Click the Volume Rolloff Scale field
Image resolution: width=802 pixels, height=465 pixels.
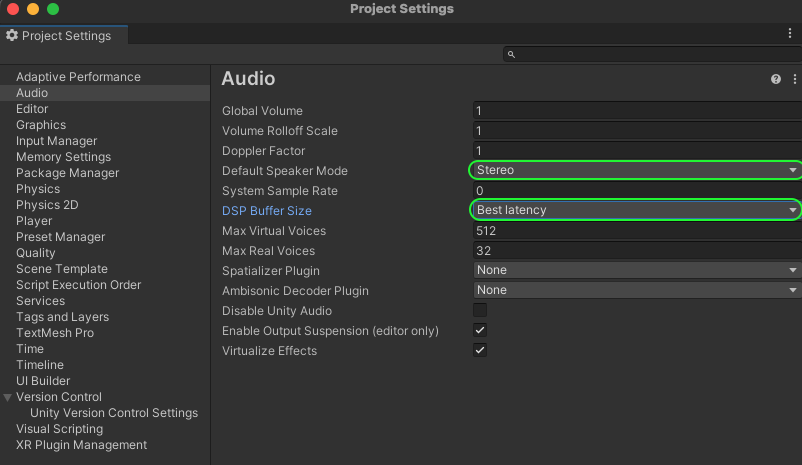(x=637, y=130)
